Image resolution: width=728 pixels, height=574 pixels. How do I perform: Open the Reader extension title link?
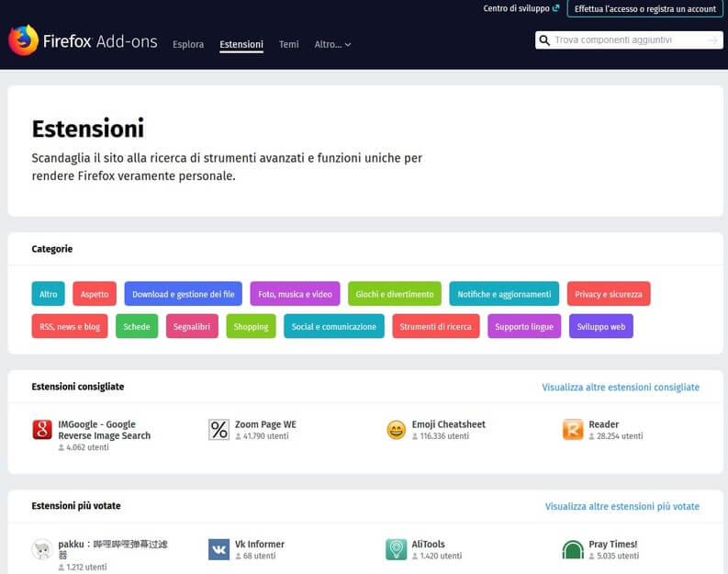603,424
